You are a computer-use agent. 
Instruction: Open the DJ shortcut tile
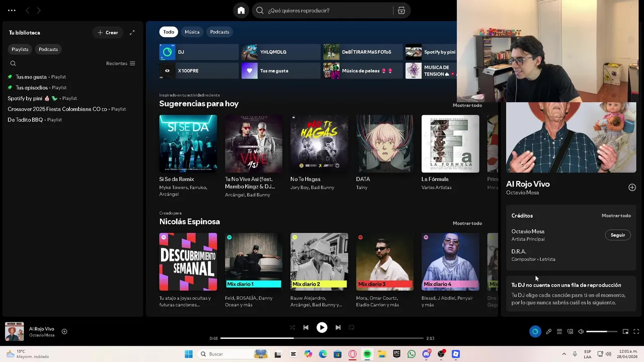point(199,52)
